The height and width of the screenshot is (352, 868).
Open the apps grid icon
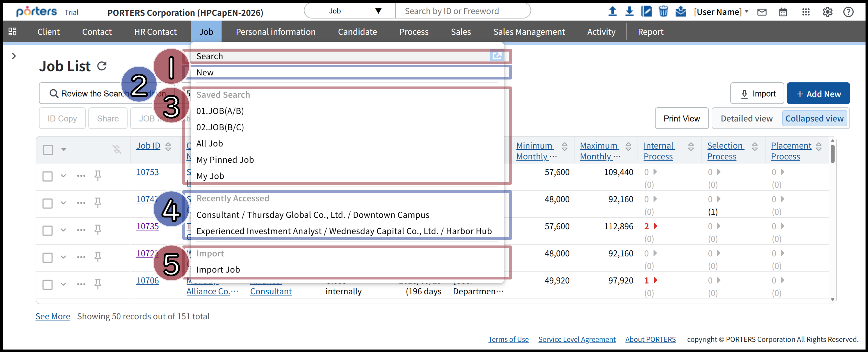[806, 12]
